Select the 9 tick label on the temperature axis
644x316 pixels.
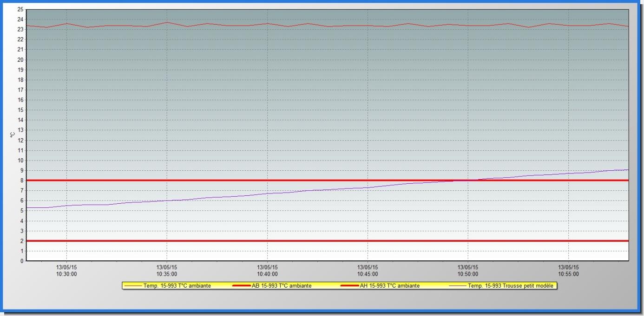pos(21,170)
